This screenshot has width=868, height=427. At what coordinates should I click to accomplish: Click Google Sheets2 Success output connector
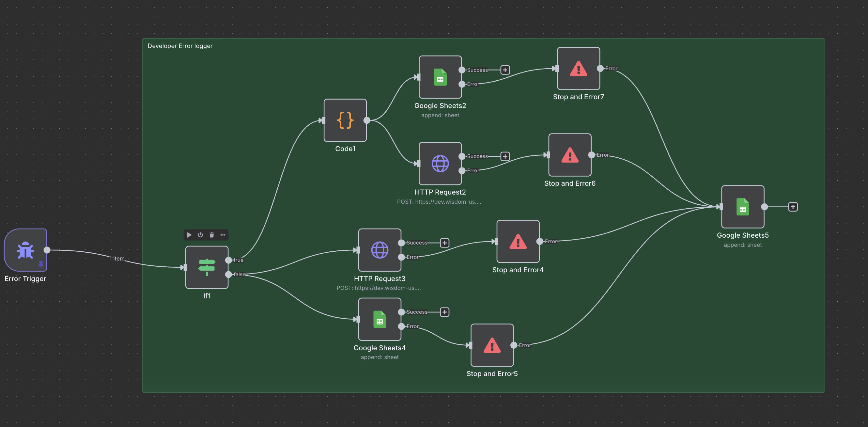[x=462, y=70]
